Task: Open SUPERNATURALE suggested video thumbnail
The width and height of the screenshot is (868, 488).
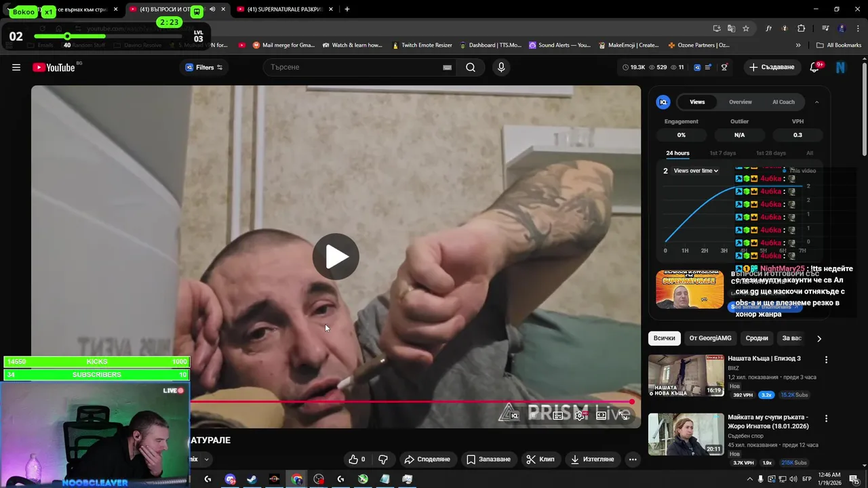Action: [690, 289]
